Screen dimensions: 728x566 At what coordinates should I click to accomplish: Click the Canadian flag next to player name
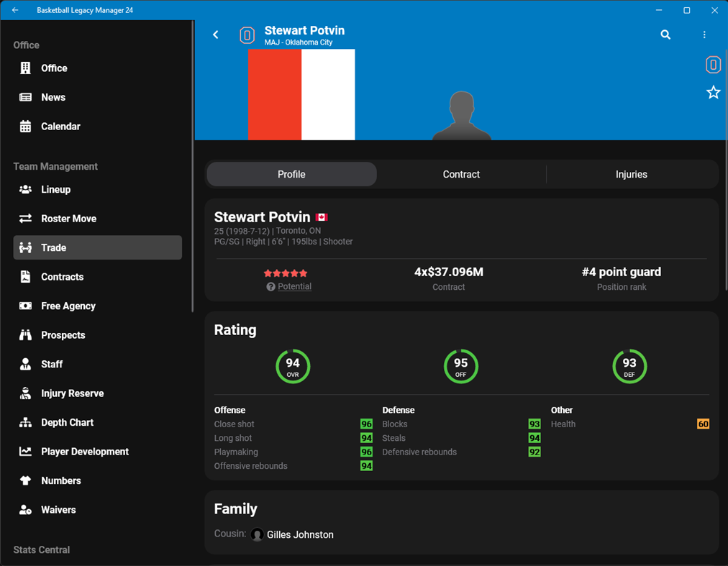322,217
